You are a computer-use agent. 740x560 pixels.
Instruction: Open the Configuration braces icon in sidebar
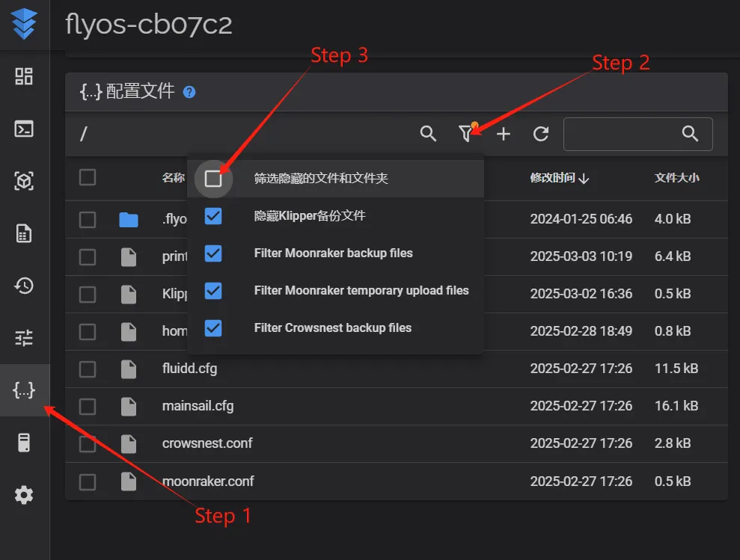point(24,390)
